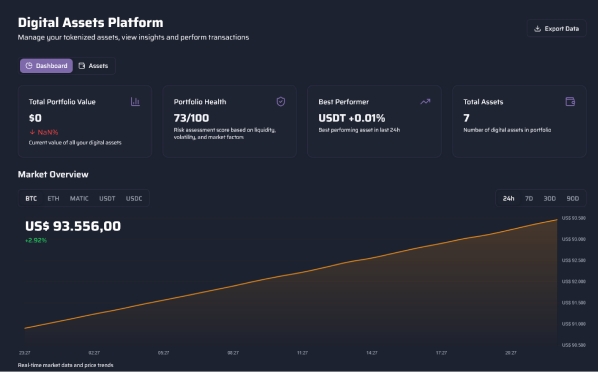Click the shield icon in Portfolio Health
This screenshot has height=372, width=598.
coord(281,101)
